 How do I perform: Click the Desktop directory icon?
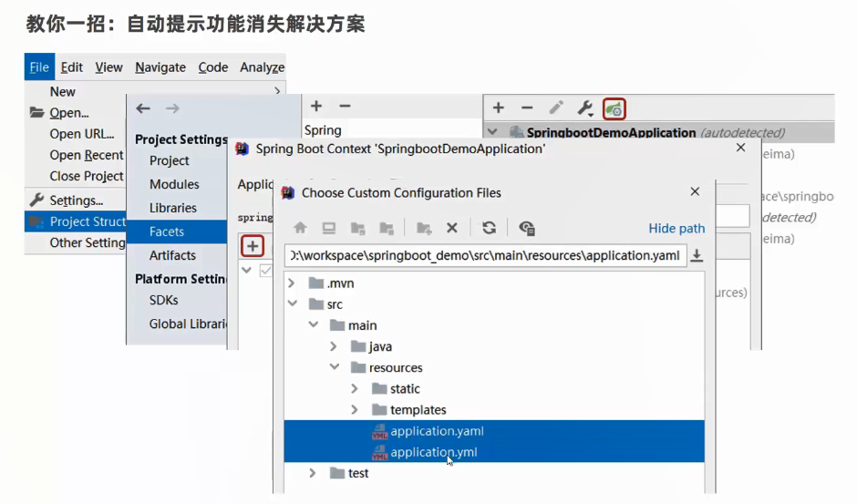click(x=328, y=228)
